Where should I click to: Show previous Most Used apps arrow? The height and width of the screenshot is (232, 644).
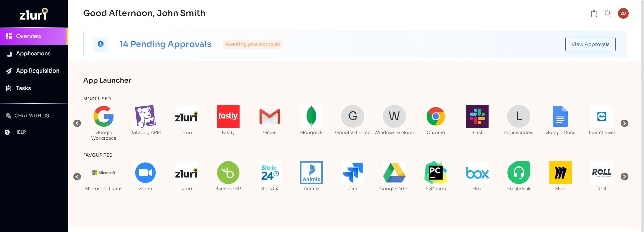77,123
